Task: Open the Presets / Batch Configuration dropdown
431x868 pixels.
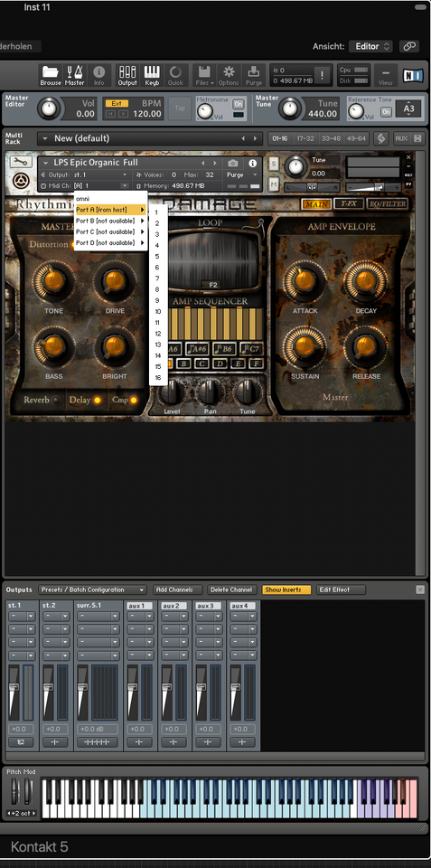Action: [92, 590]
